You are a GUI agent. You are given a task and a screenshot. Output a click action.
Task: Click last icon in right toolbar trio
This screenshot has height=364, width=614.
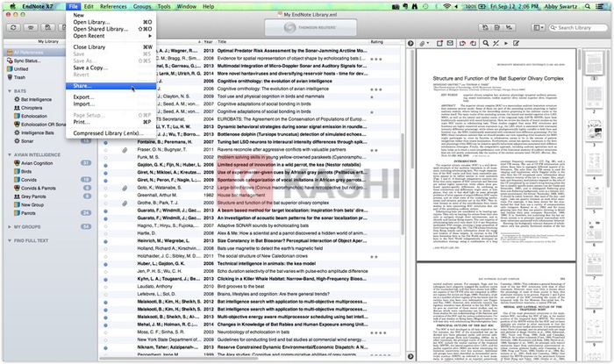[x=509, y=27]
